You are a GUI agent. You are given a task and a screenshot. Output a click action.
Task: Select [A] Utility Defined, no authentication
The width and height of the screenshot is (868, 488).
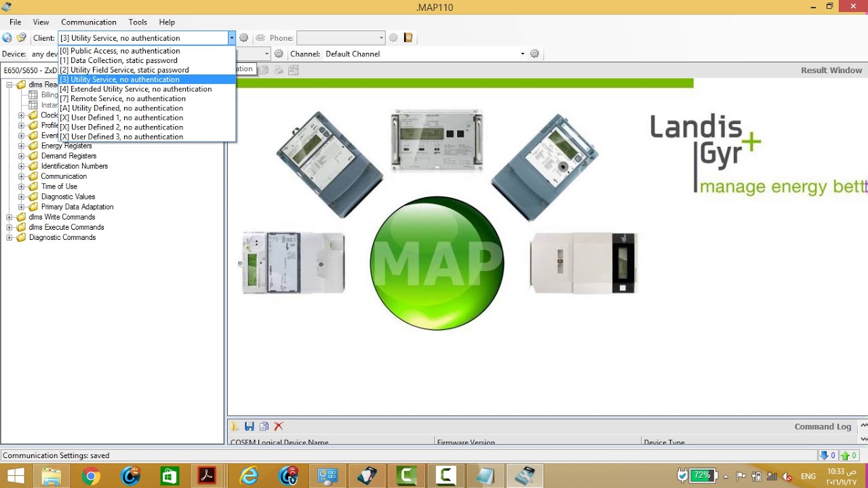tap(146, 108)
